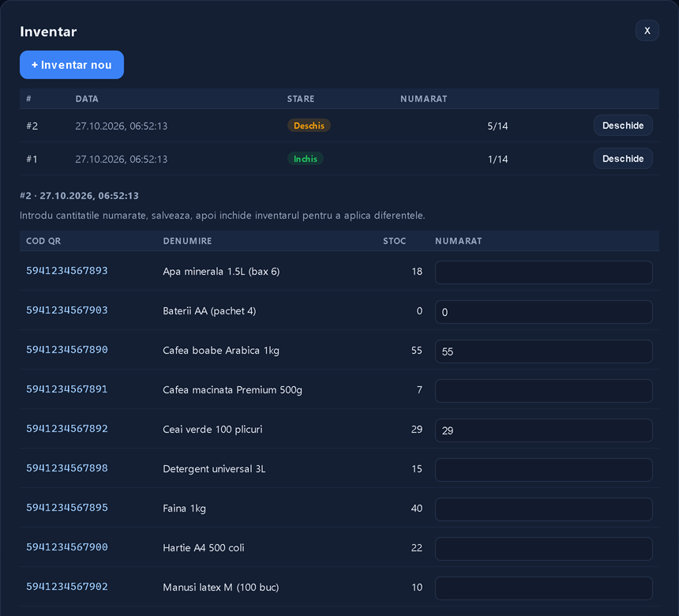The height and width of the screenshot is (616, 679).
Task: Open inventory #2 with Deschide button
Action: (x=623, y=126)
